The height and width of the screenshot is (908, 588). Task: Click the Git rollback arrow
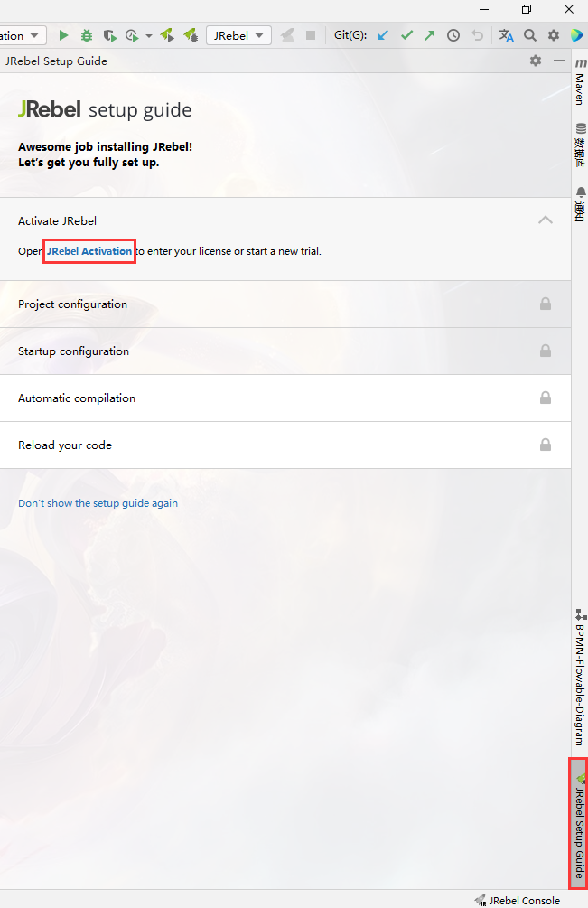click(477, 35)
